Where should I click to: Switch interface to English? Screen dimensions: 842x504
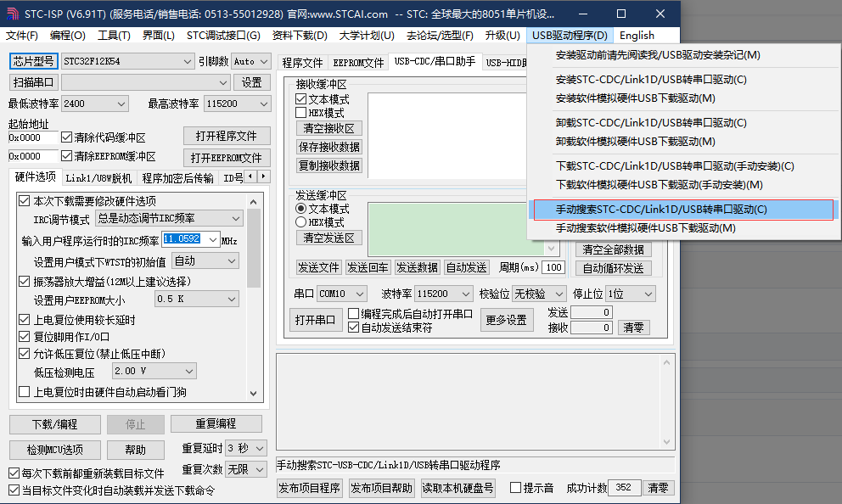pos(637,36)
